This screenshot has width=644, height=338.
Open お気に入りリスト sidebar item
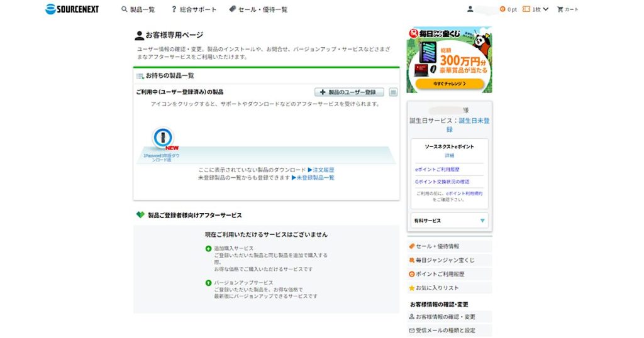point(449,288)
